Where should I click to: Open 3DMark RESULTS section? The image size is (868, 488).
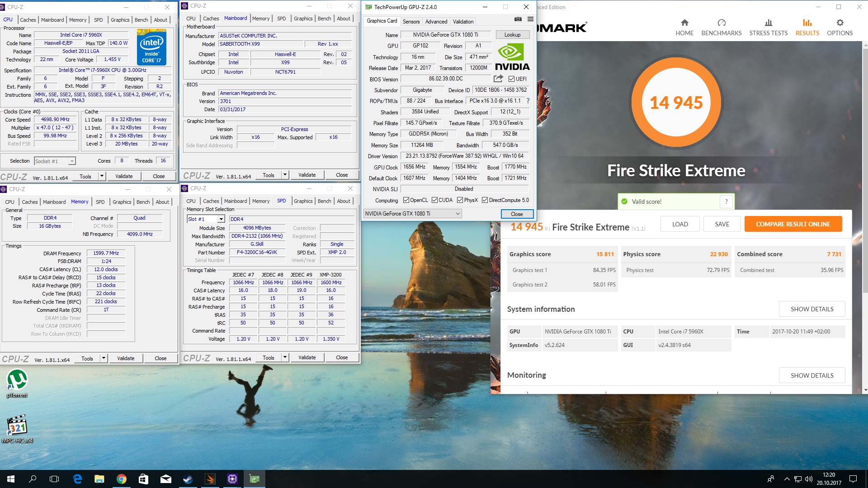[x=807, y=27]
